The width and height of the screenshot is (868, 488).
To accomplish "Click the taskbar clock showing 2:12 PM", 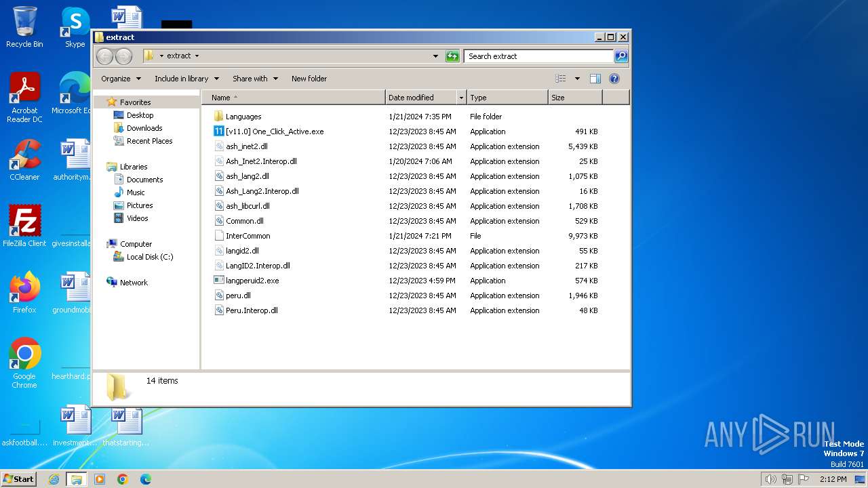I will point(833,479).
